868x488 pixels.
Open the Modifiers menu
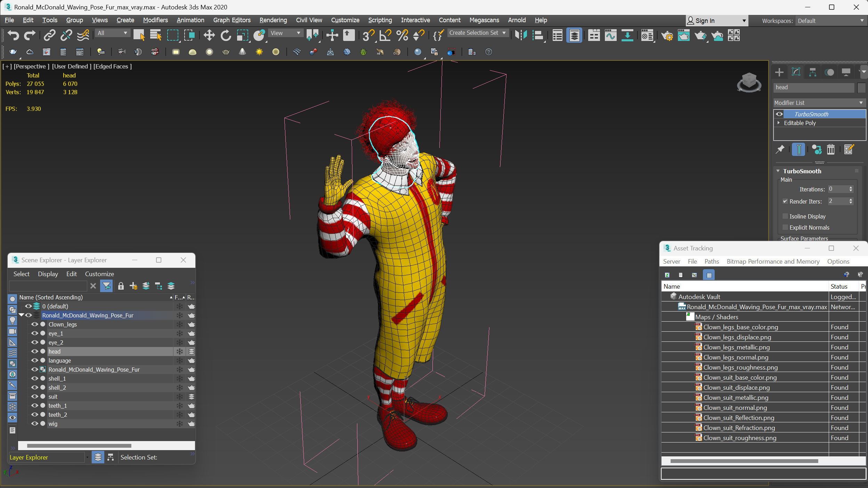(155, 20)
